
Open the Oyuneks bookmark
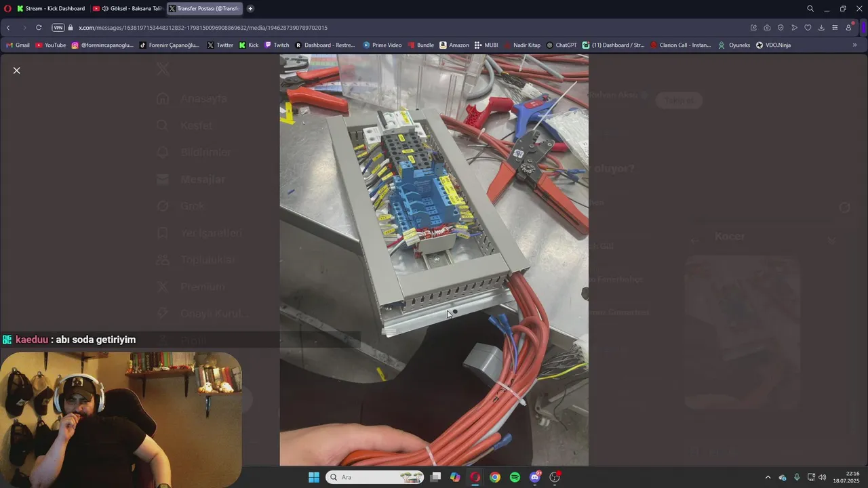point(734,45)
